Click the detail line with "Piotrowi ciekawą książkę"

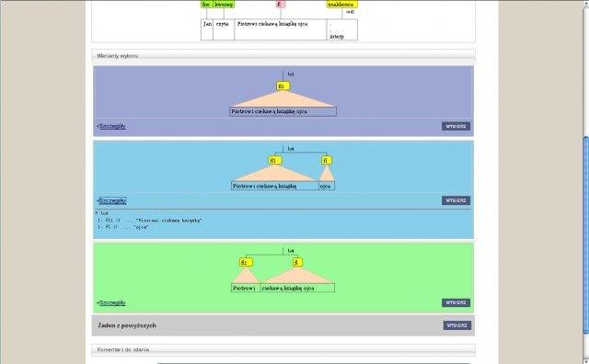click(150, 221)
